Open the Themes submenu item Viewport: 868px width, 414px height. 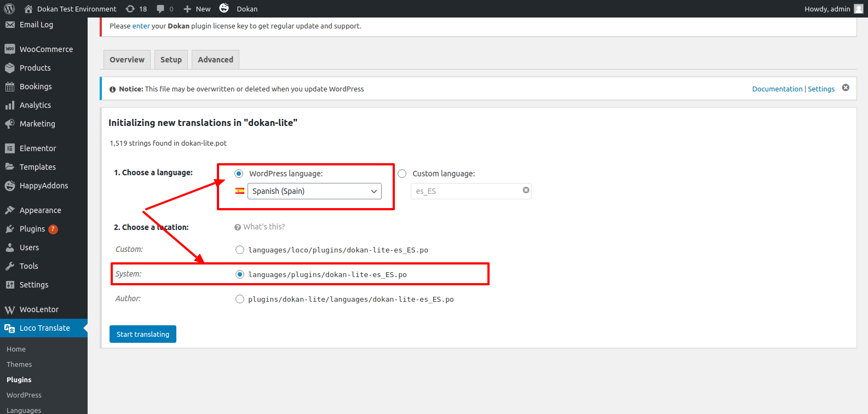(19, 364)
